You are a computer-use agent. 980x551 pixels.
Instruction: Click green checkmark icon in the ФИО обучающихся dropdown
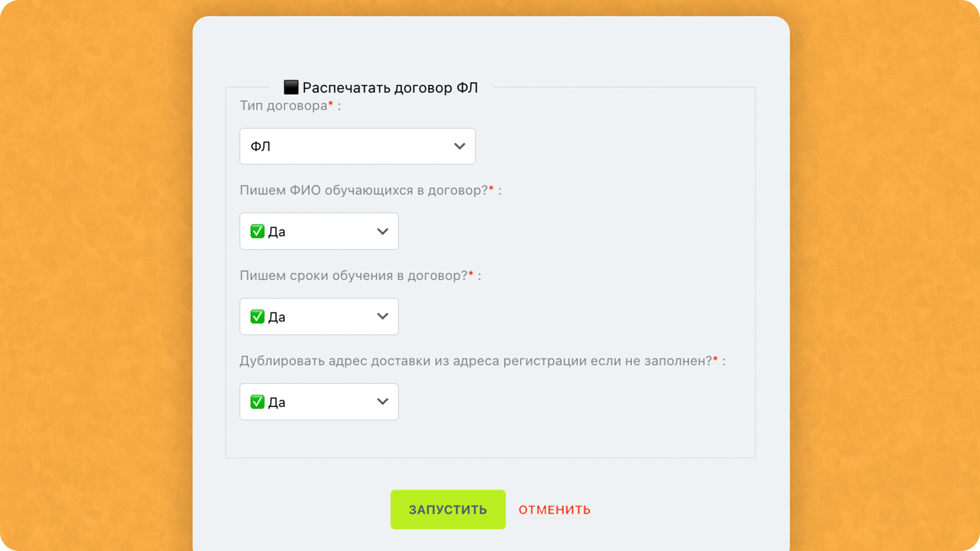257,231
